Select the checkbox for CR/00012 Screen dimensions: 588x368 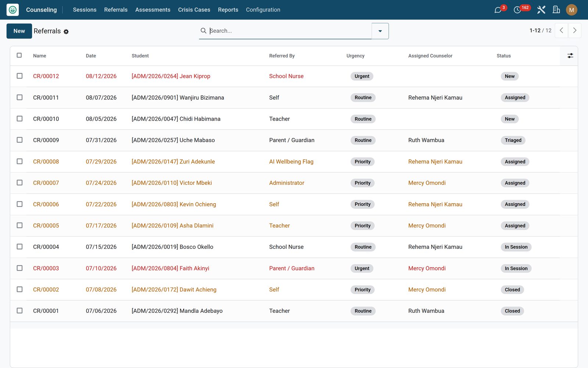click(x=19, y=76)
